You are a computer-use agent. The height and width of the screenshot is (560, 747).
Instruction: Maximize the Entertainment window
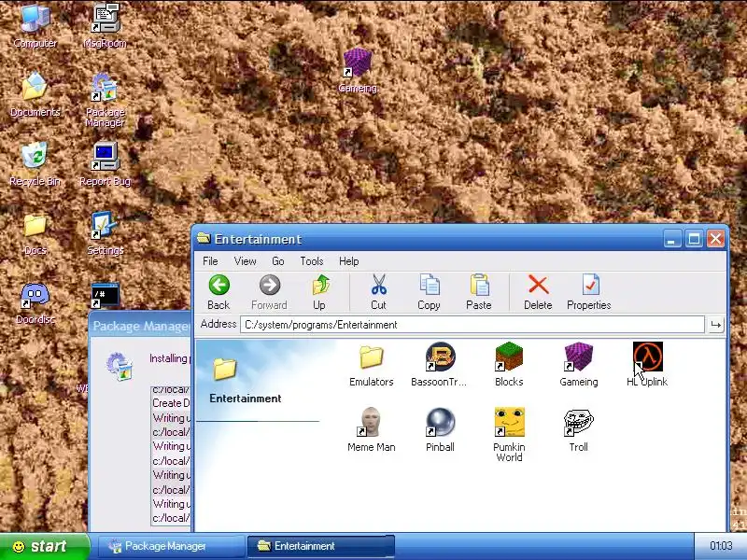[x=694, y=239]
